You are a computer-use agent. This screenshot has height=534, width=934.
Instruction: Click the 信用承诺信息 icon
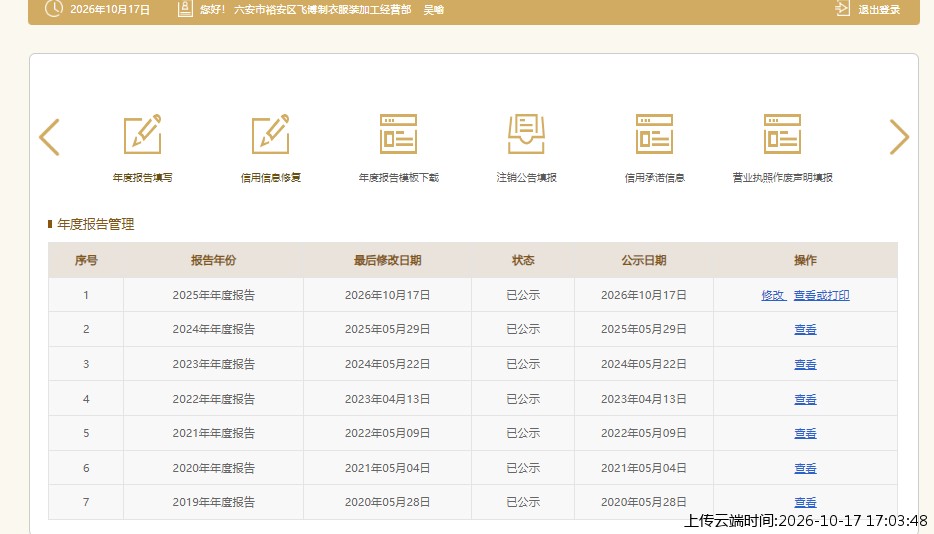(655, 134)
